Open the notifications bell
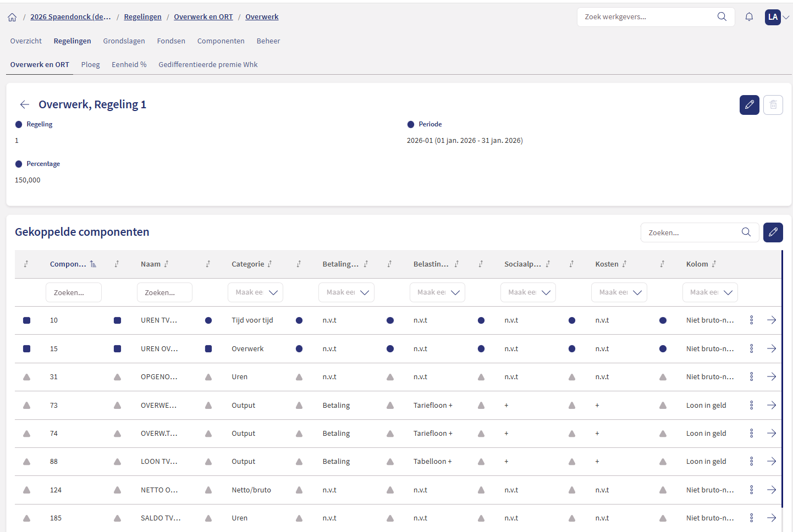Viewport: 793px width, 532px height. [749, 17]
